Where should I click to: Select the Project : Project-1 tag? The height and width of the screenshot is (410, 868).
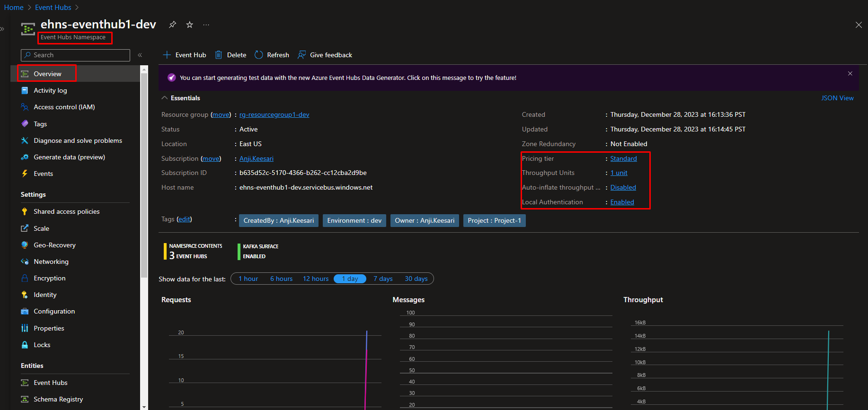point(495,220)
